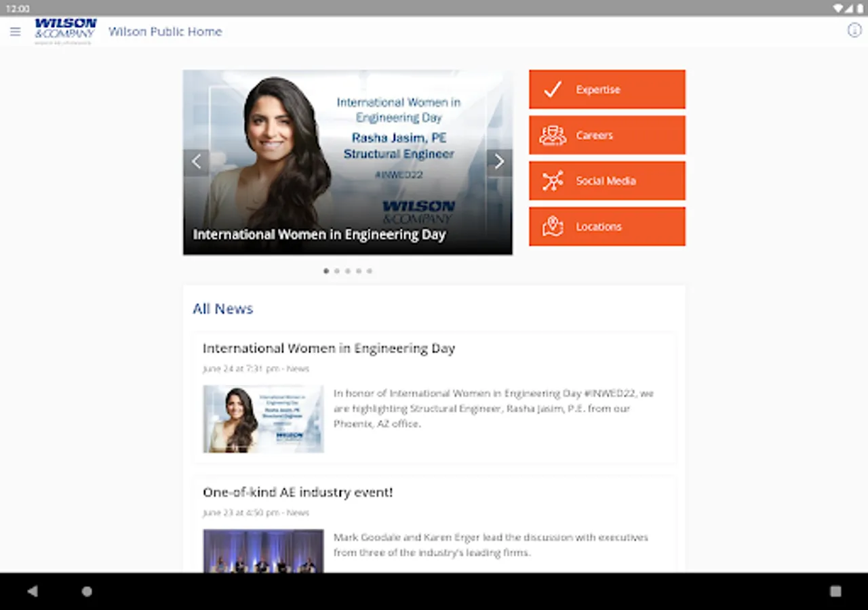Select the fourth carousel indicator dot
The image size is (868, 610).
pos(359,271)
